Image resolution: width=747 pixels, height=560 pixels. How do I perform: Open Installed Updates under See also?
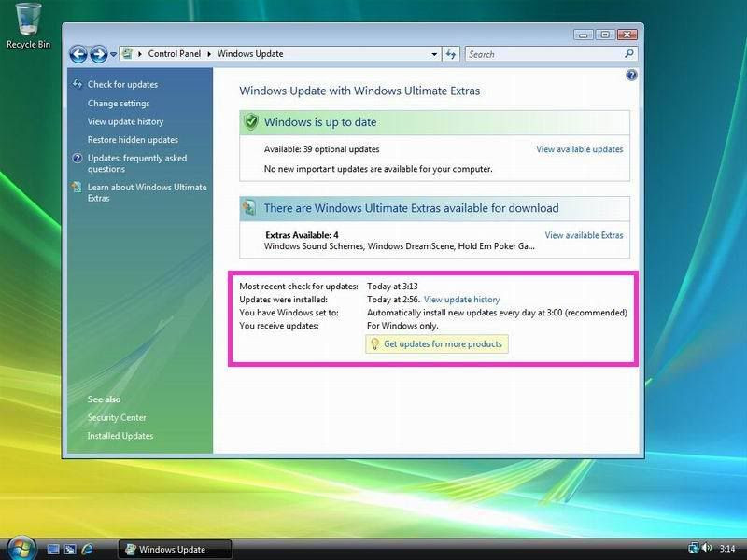click(120, 436)
